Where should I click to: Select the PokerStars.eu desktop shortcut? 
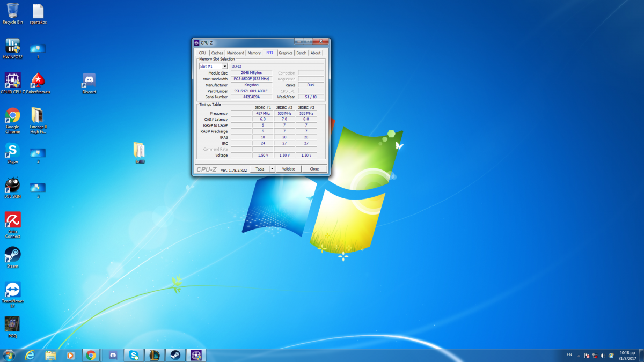pos(38,83)
